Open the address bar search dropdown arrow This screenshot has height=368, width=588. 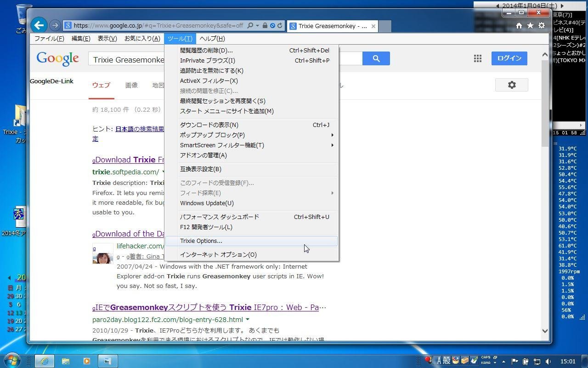[257, 25]
